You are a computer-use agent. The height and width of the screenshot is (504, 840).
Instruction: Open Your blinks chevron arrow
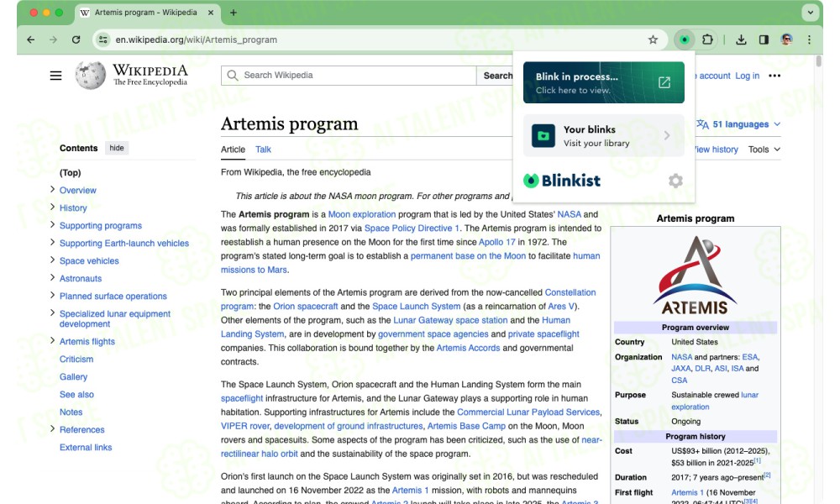tap(667, 135)
